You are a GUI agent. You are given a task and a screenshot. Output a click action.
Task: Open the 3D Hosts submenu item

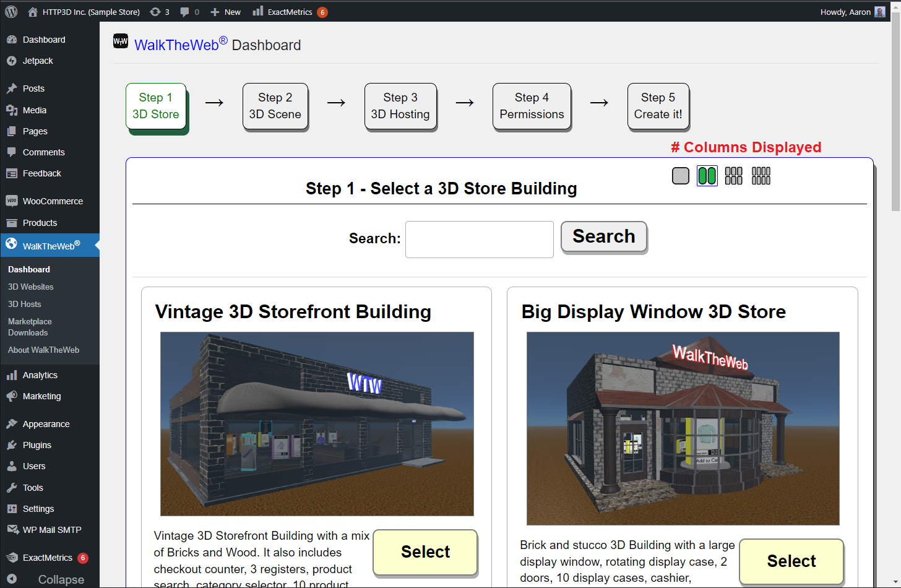click(25, 304)
